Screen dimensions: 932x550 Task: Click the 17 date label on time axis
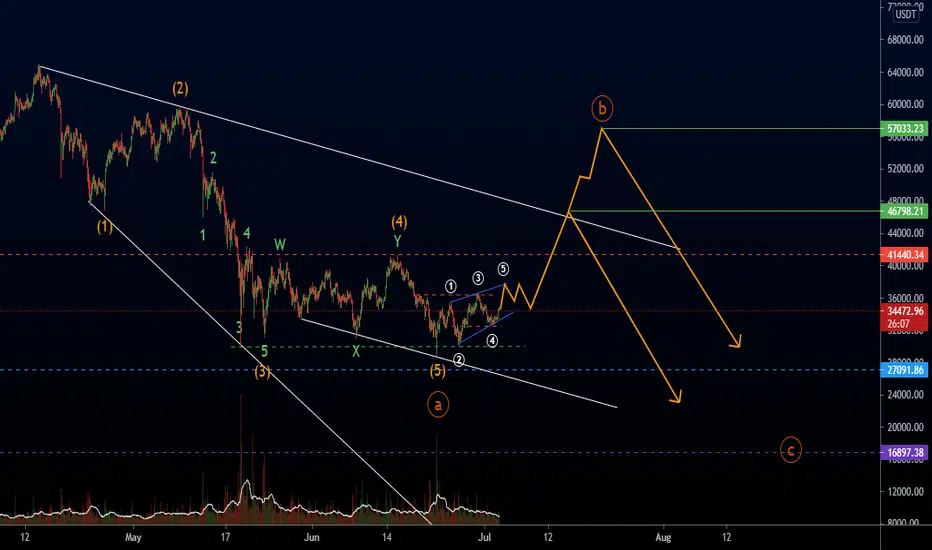[225, 538]
